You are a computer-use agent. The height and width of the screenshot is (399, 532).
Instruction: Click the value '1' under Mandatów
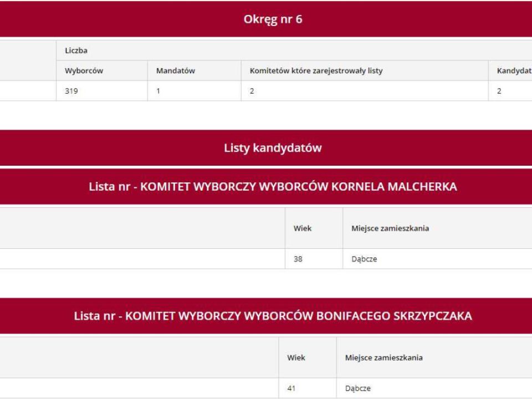(x=158, y=91)
